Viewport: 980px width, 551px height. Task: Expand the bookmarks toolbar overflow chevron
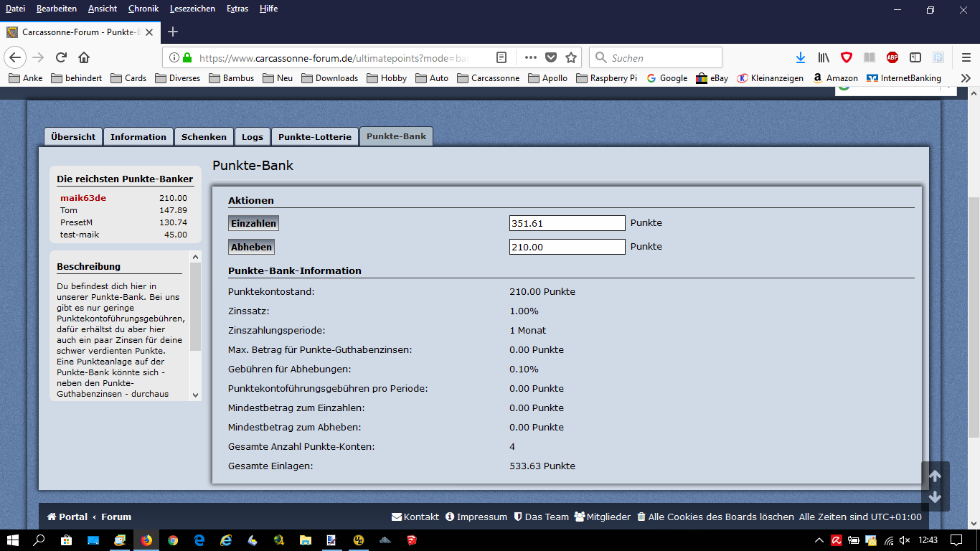[x=966, y=78]
